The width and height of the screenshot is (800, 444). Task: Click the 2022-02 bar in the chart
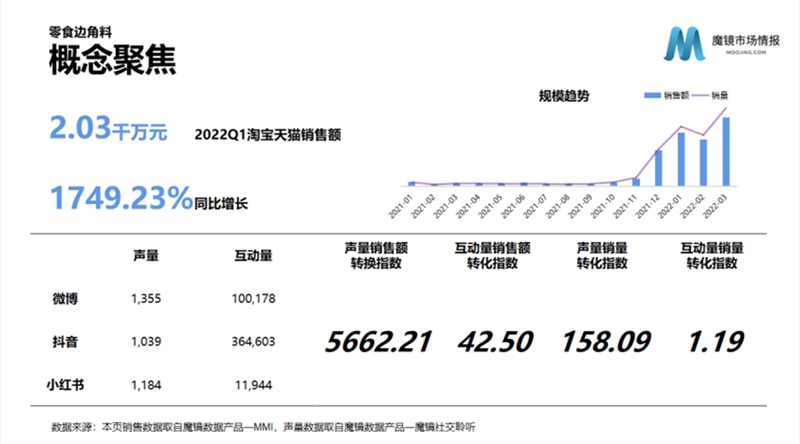point(704,162)
